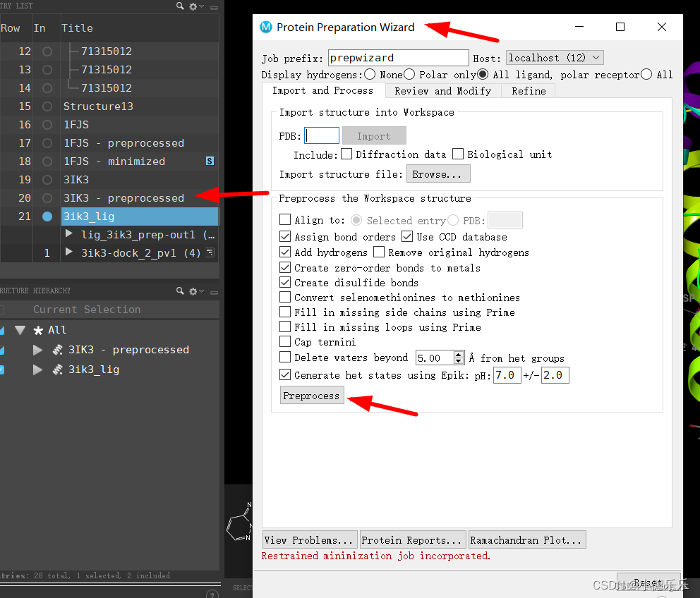
Task: Enable Convert selenomethionines to methionines
Action: click(285, 297)
